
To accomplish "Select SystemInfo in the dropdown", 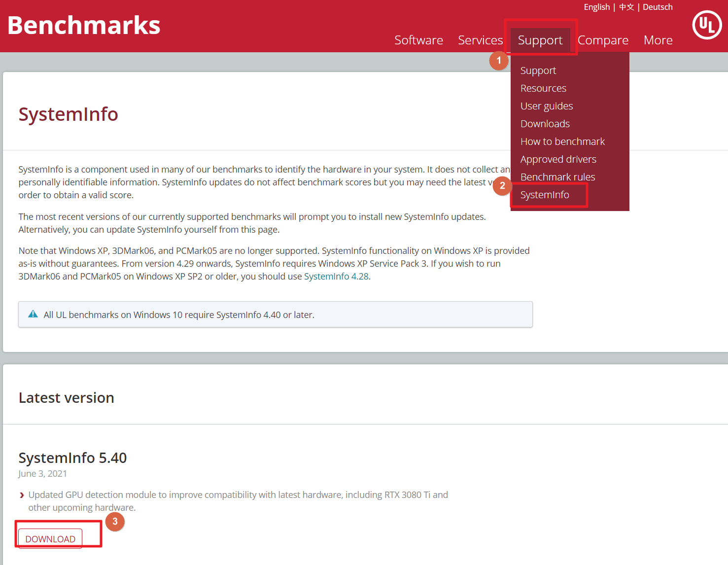I will [545, 195].
